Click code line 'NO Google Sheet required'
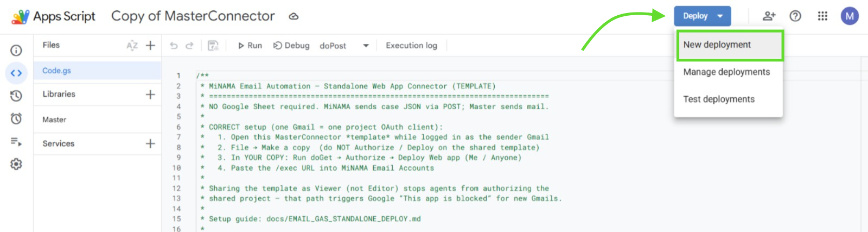Image resolution: width=868 pixels, height=232 pixels. coord(374,106)
